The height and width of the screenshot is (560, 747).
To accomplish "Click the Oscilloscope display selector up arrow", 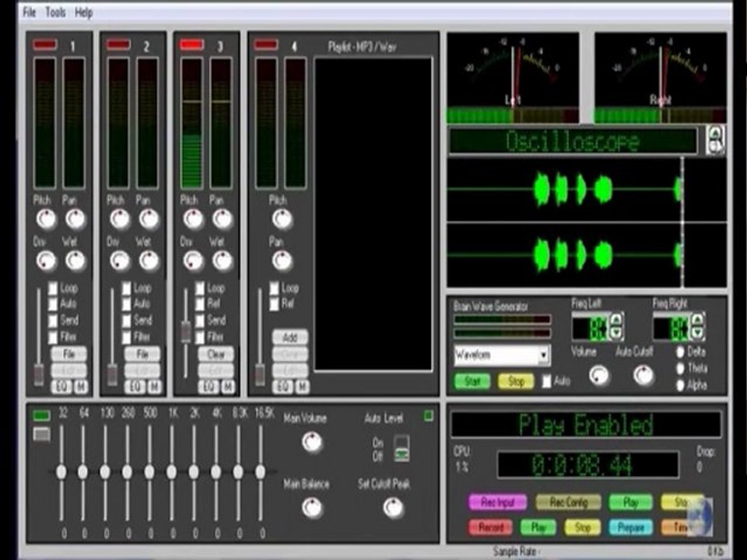I will point(715,133).
